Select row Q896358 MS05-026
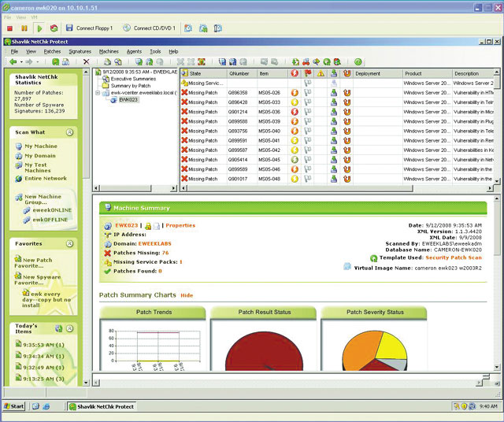 (x=336, y=93)
